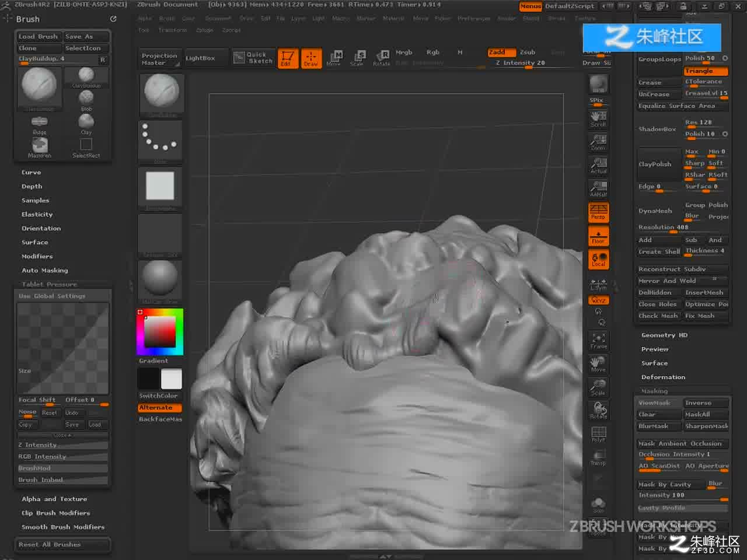This screenshot has width=747, height=560.
Task: Click the Frame mesh icon
Action: [x=598, y=341]
